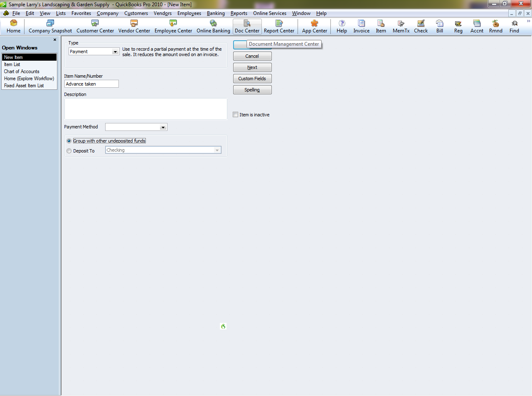Open the File menu

tap(16, 13)
